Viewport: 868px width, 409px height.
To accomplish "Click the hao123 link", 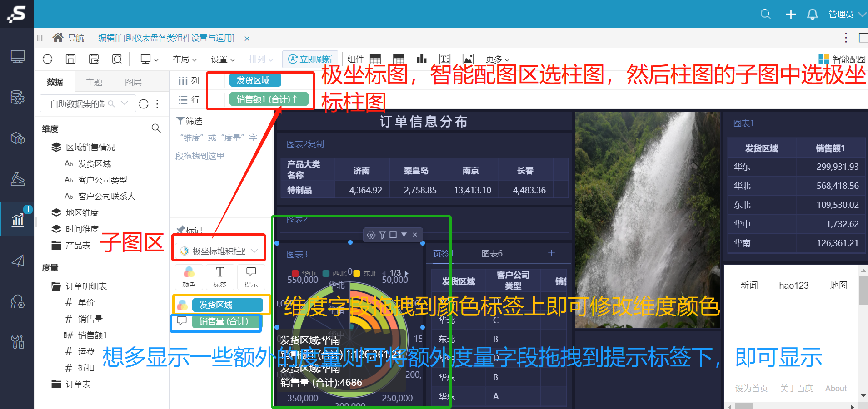I will click(x=794, y=285).
